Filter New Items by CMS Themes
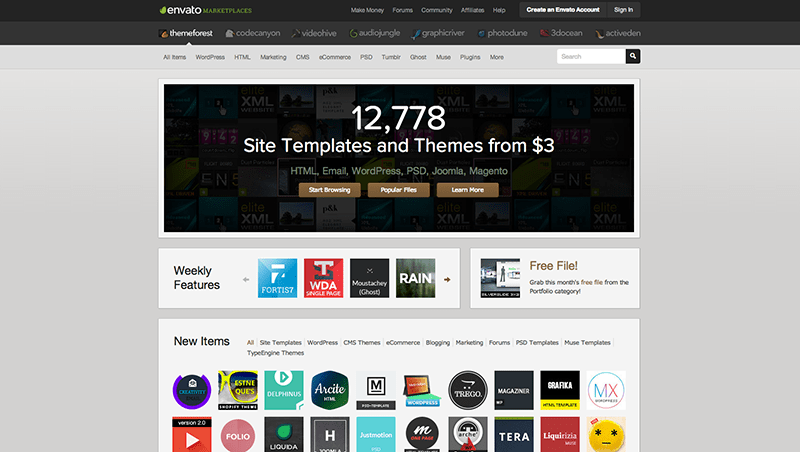This screenshot has height=452, width=800. [362, 343]
